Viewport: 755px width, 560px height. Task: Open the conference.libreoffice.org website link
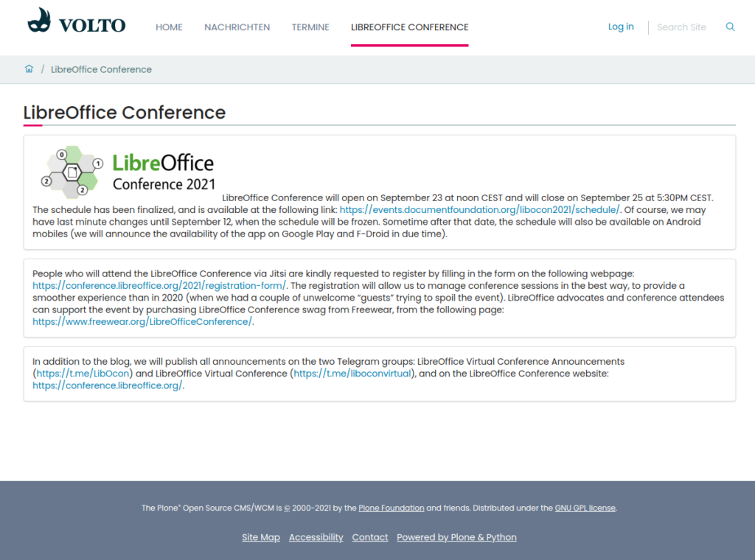pyautogui.click(x=108, y=385)
